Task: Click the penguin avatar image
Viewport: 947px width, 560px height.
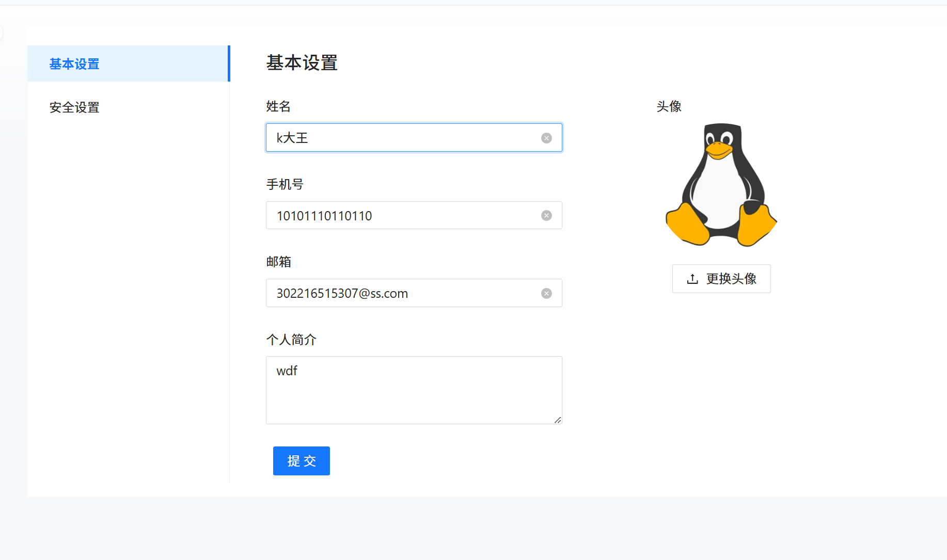Action: point(721,185)
